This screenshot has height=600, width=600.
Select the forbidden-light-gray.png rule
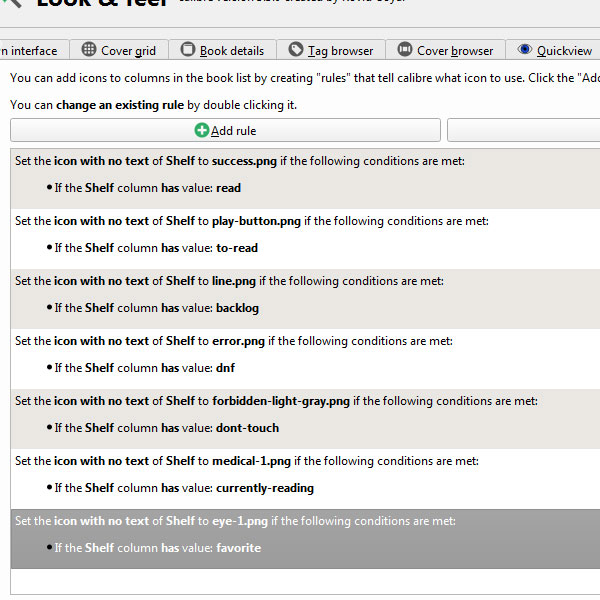(305, 419)
